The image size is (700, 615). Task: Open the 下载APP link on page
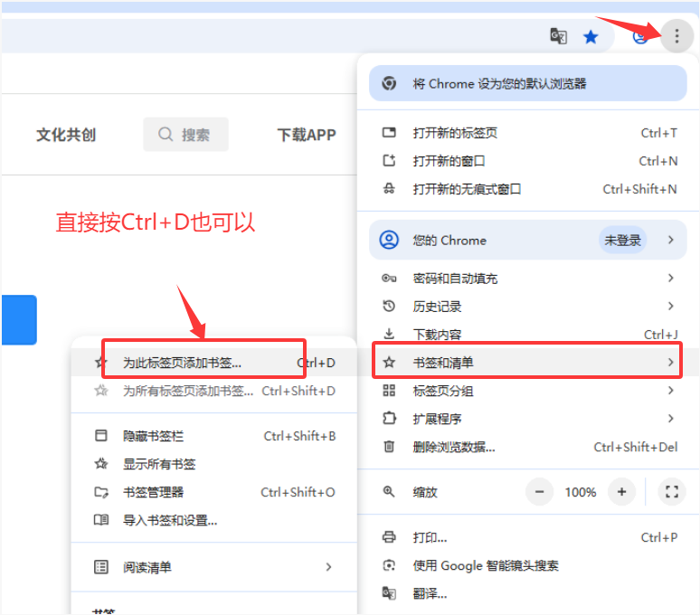[306, 135]
